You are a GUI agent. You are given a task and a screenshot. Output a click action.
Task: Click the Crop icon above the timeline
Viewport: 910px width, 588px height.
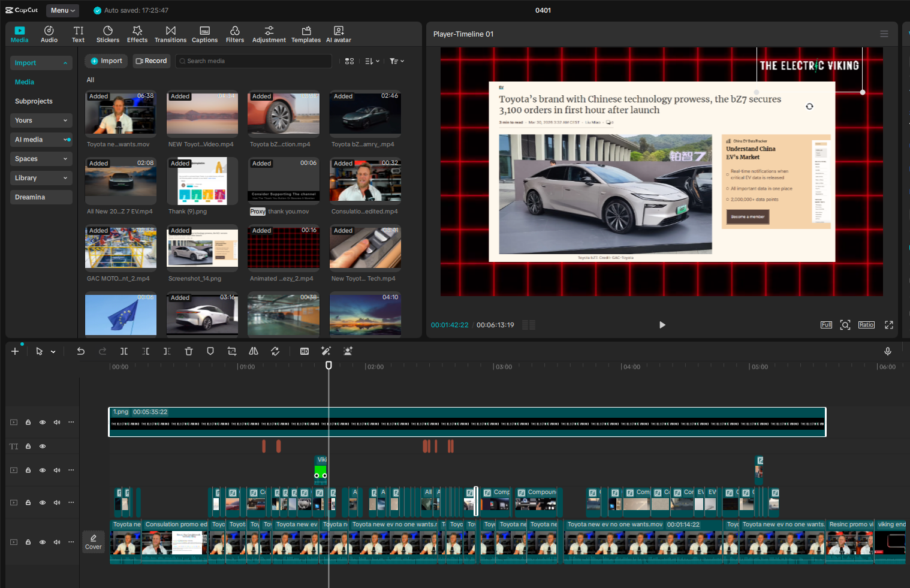(x=231, y=351)
